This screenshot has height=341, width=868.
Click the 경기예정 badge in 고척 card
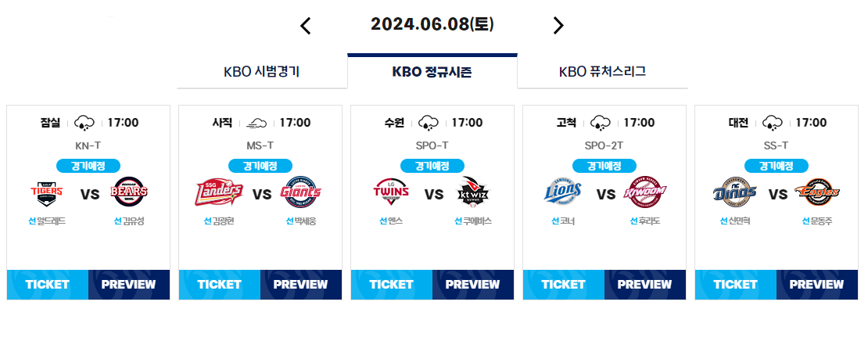coord(604,166)
